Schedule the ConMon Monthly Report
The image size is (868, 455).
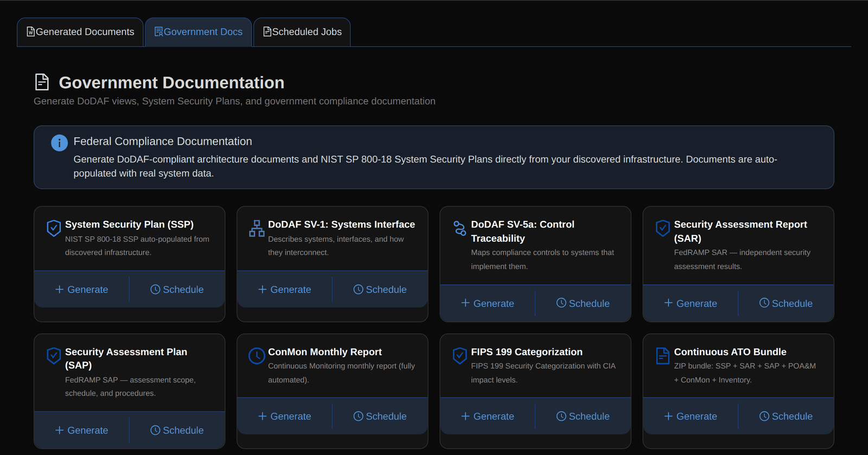pyautogui.click(x=380, y=416)
